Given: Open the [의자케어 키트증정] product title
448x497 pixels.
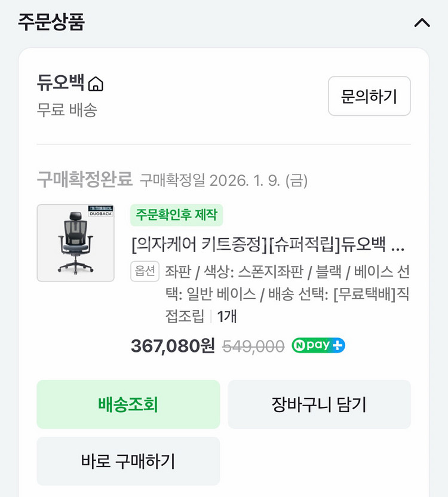Looking at the screenshot, I should (268, 244).
